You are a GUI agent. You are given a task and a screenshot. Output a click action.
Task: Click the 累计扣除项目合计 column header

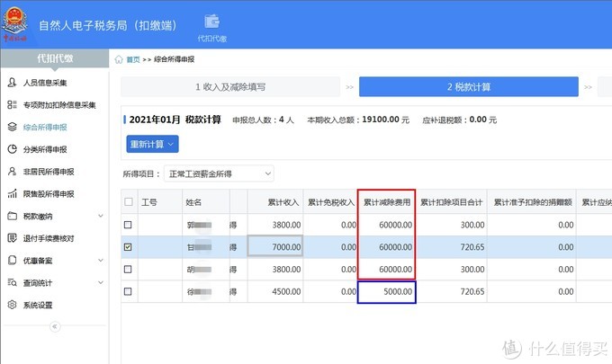click(451, 202)
